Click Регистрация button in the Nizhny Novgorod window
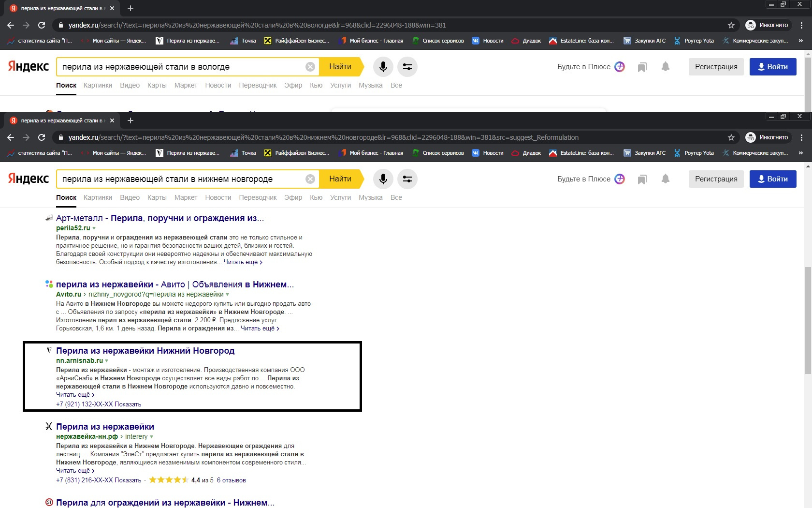The height and width of the screenshot is (508, 812). [x=716, y=179]
